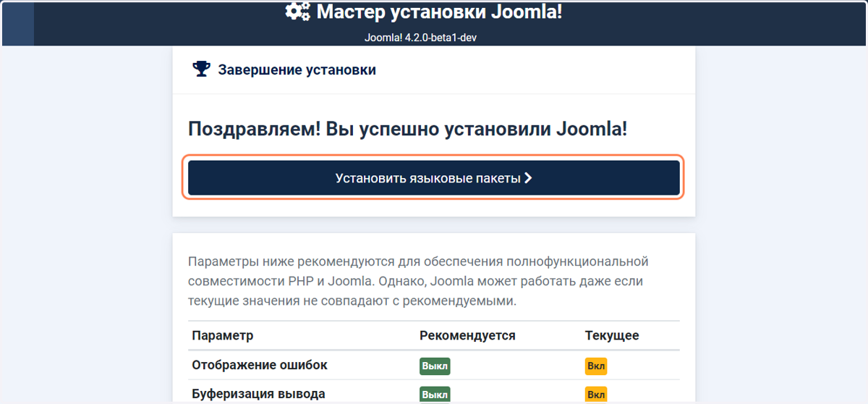Click the "Завершение установки" heading
Image resolution: width=868 pixels, height=404 pixels.
[x=297, y=70]
